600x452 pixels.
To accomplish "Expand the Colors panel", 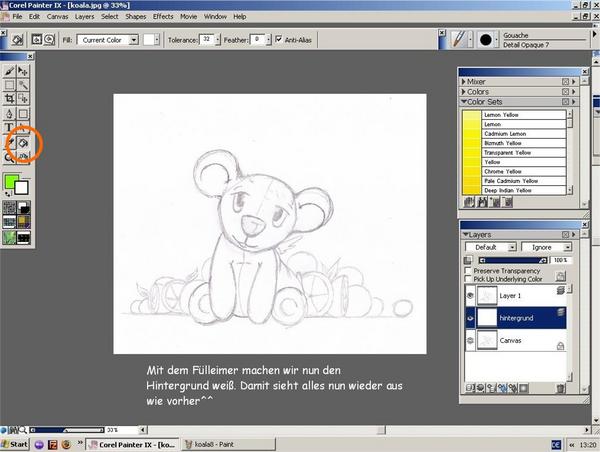I will [464, 92].
